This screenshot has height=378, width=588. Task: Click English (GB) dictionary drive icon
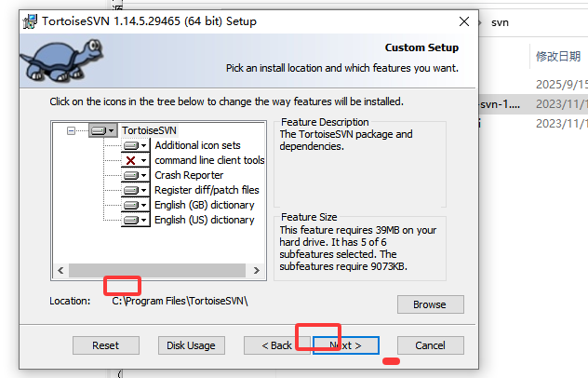click(x=131, y=206)
